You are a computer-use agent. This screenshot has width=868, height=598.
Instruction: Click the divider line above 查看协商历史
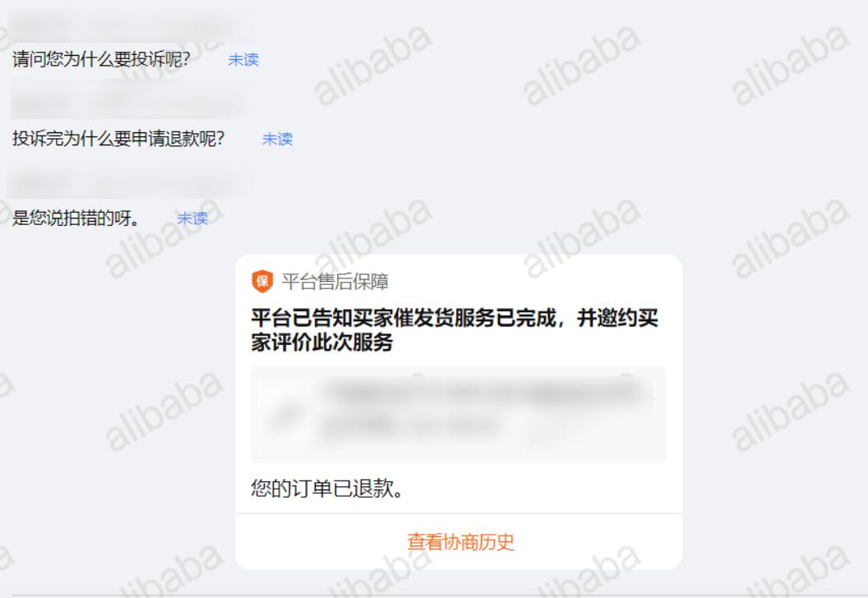(x=459, y=513)
